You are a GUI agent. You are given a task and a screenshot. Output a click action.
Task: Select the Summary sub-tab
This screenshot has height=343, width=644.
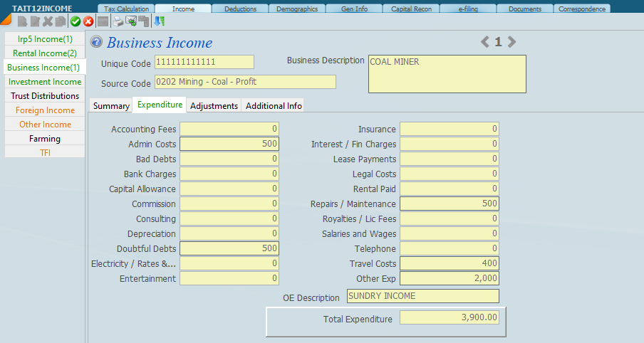tap(111, 105)
